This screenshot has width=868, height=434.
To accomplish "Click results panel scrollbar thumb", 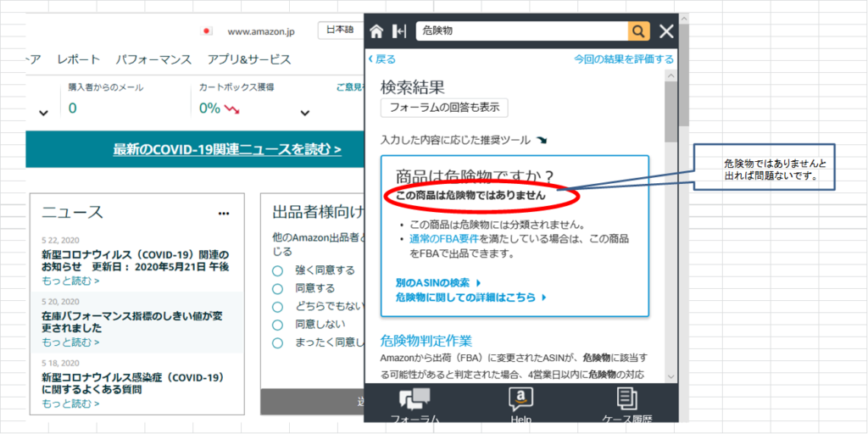I will 671,113.
